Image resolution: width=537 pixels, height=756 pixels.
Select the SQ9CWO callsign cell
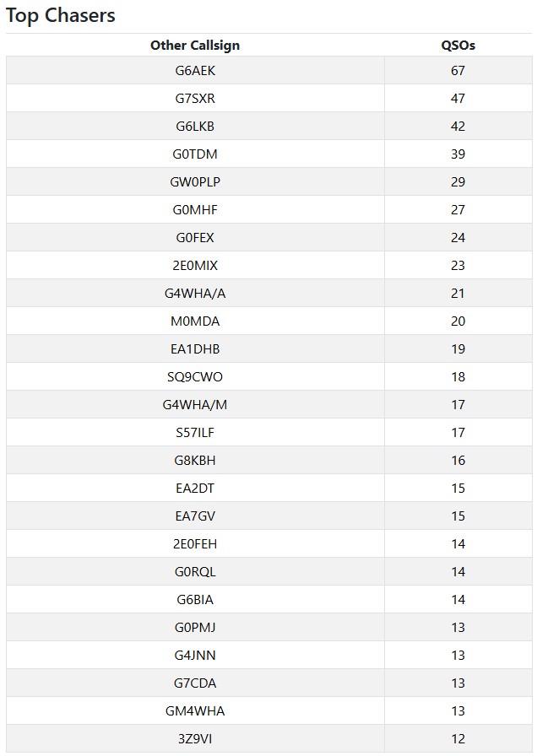(195, 377)
